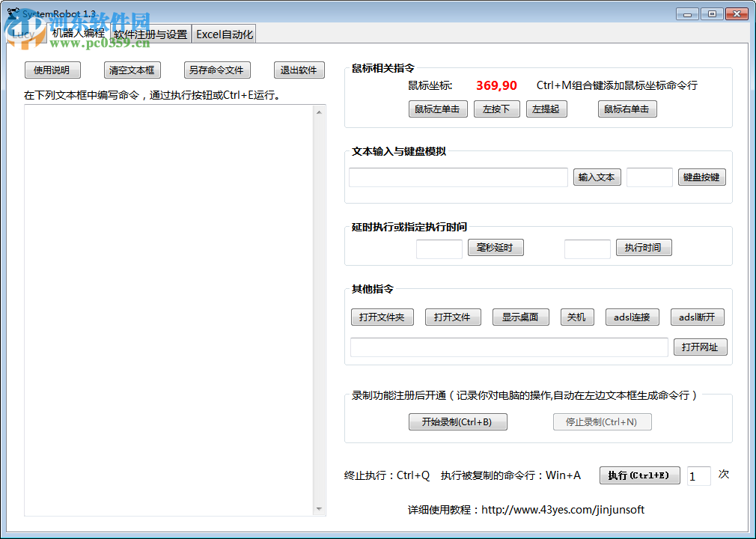Image resolution: width=756 pixels, height=539 pixels.
Task: Add keyboard keys with 键盘按键
Action: pyautogui.click(x=701, y=177)
